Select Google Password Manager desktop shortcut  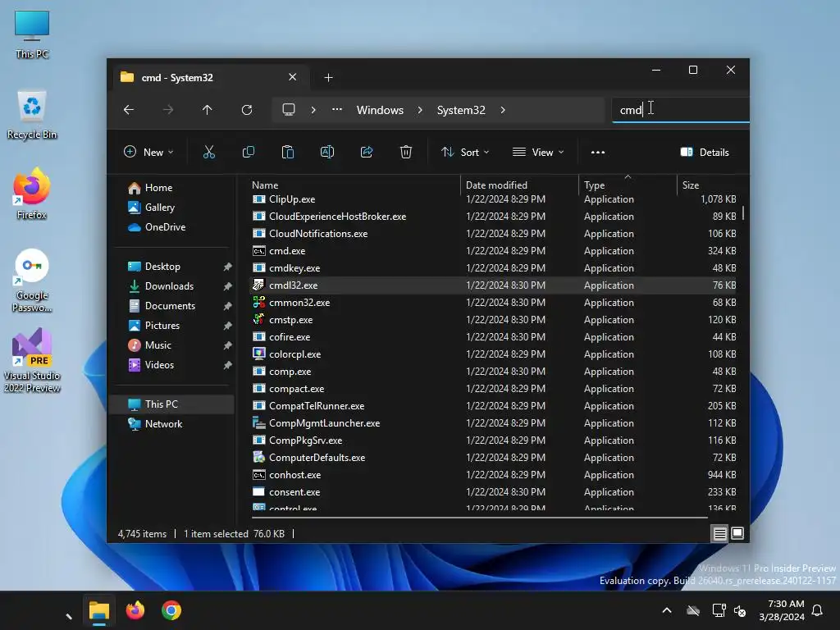[32, 281]
